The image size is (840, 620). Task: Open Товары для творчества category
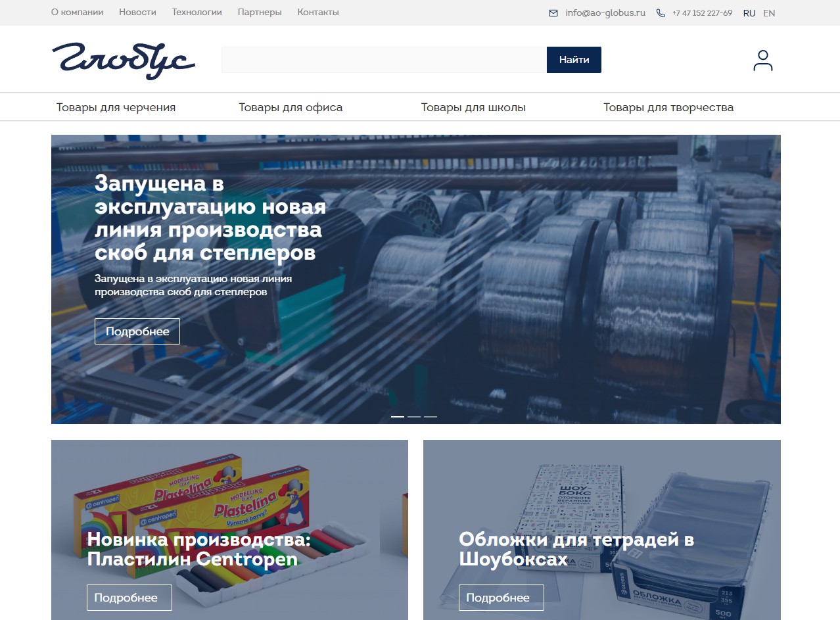pyautogui.click(x=668, y=107)
